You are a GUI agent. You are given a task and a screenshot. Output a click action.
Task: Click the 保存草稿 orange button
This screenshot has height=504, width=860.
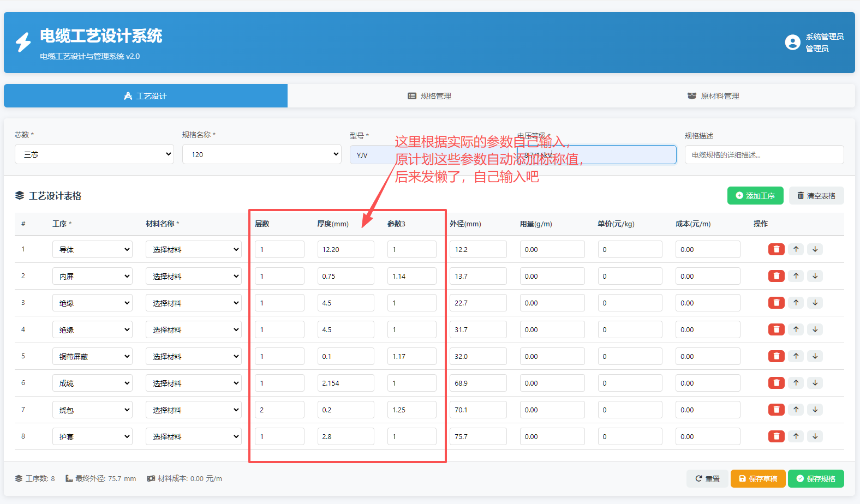pos(757,479)
